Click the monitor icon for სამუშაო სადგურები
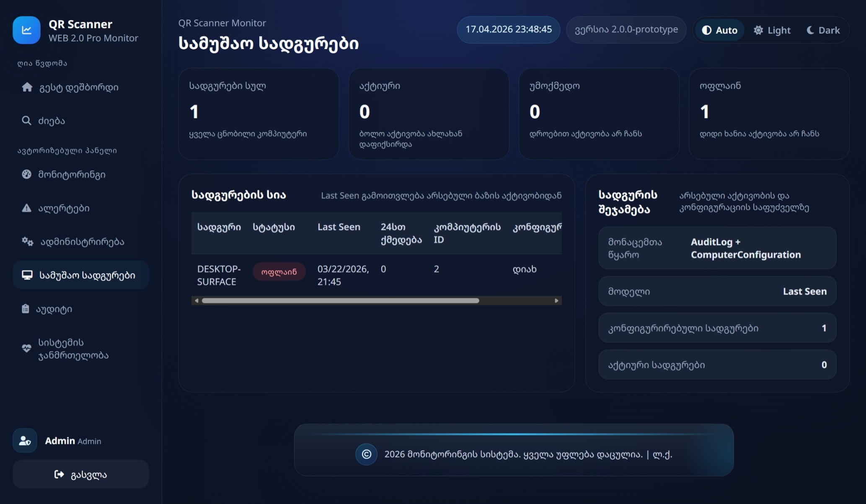This screenshot has width=866, height=504. (27, 275)
